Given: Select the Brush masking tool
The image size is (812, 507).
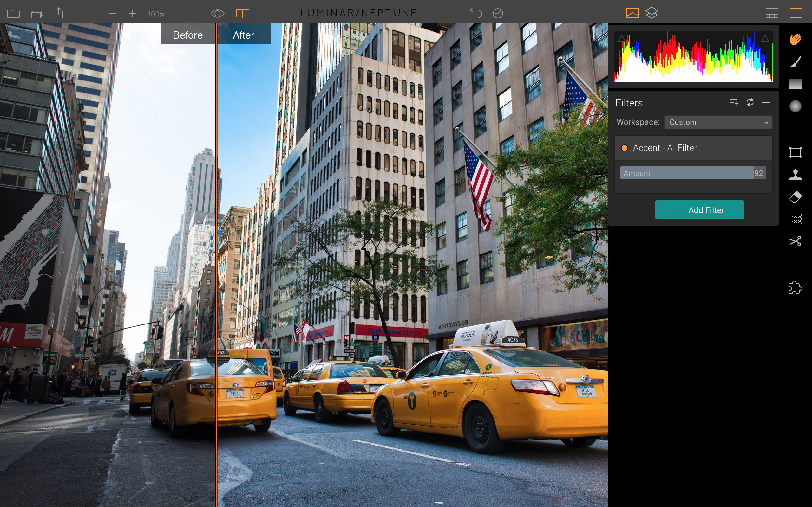Looking at the screenshot, I should tap(795, 62).
